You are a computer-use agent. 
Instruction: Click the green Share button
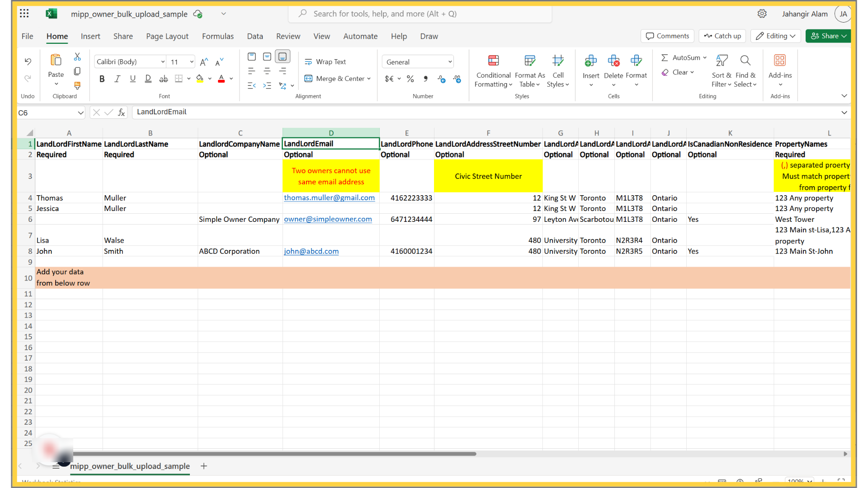[x=828, y=36]
